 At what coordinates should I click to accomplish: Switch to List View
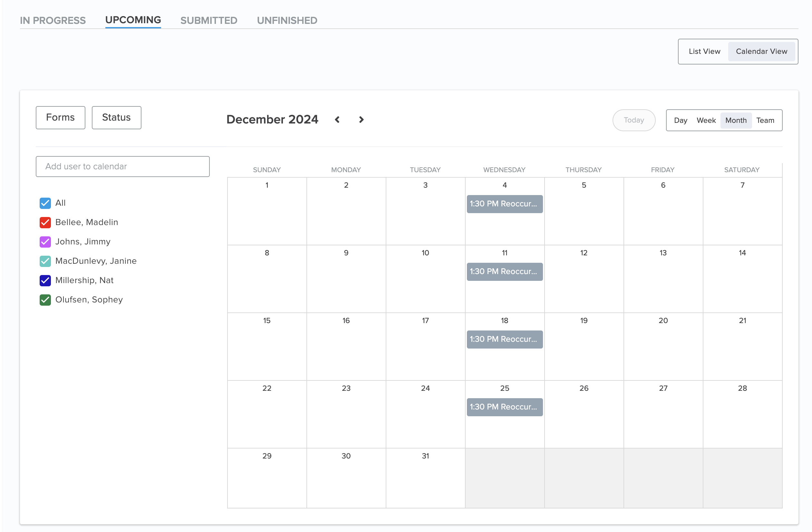pos(704,52)
